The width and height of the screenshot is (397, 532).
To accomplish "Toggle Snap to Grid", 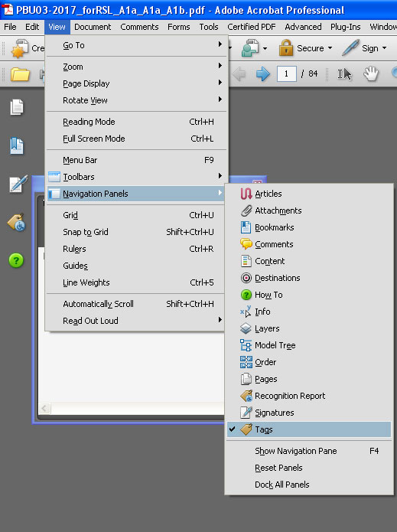I will [135, 232].
